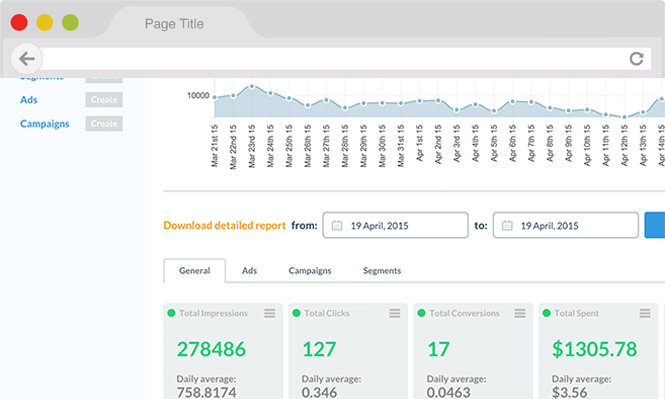Click the $3.56 daily average value
The image size is (665, 399).
(x=570, y=392)
